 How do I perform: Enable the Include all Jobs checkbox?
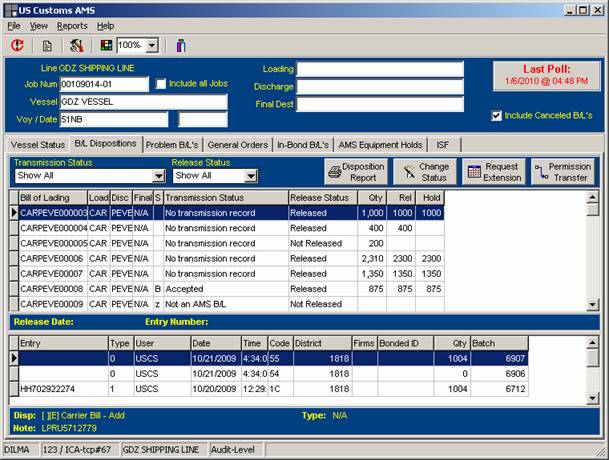[x=162, y=84]
